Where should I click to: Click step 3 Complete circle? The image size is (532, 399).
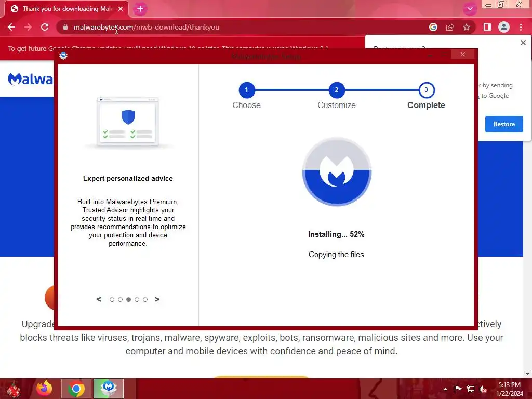(x=427, y=90)
